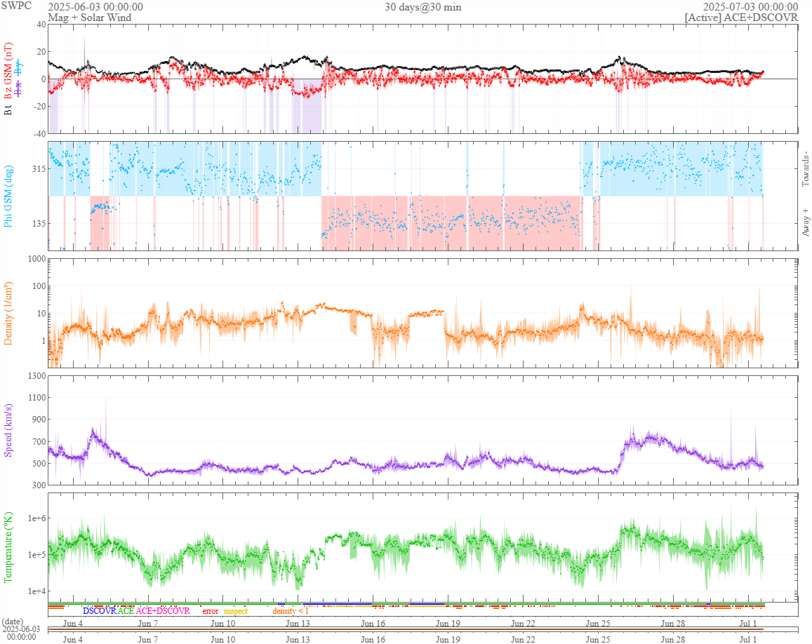Click the Temperature (°K) axis label
The height and width of the screenshot is (644, 812).
[8, 547]
